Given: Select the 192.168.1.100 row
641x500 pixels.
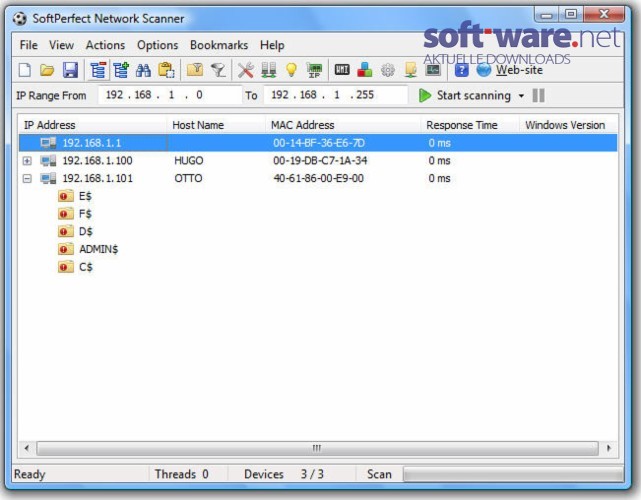Looking at the screenshot, I should [x=318, y=161].
